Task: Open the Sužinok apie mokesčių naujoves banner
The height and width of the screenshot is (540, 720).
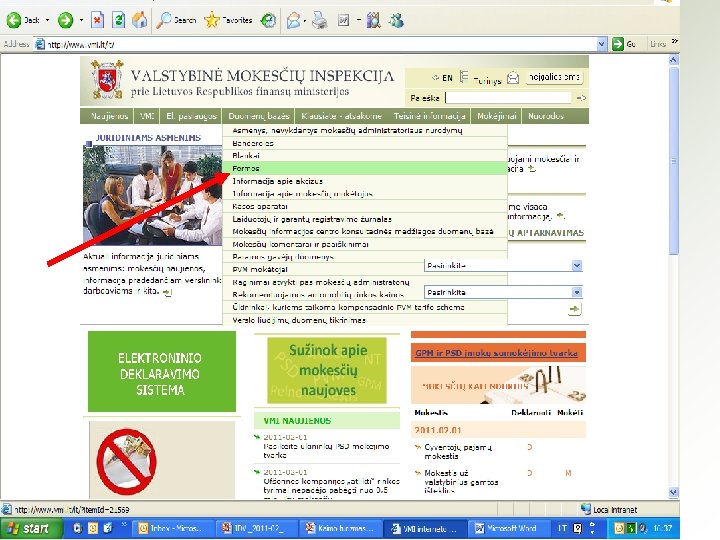Action: (327, 370)
